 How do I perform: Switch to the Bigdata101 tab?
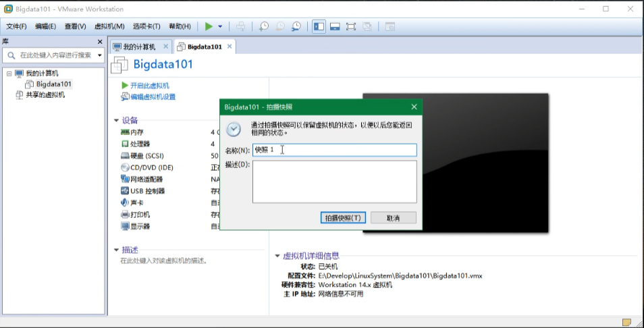click(205, 47)
